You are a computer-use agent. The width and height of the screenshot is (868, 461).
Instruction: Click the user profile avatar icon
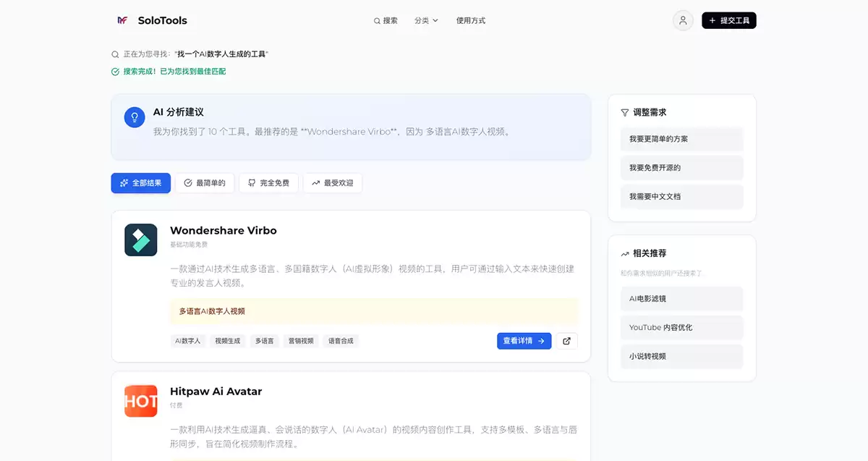click(x=682, y=20)
